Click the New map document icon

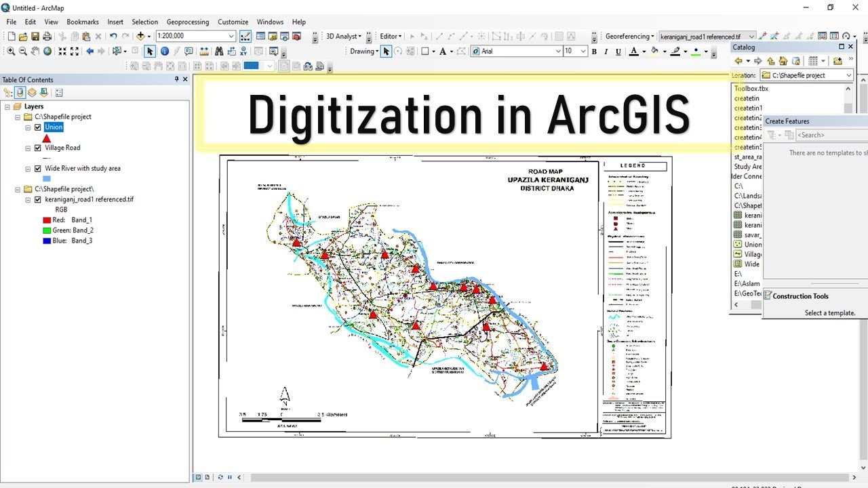[x=11, y=37]
